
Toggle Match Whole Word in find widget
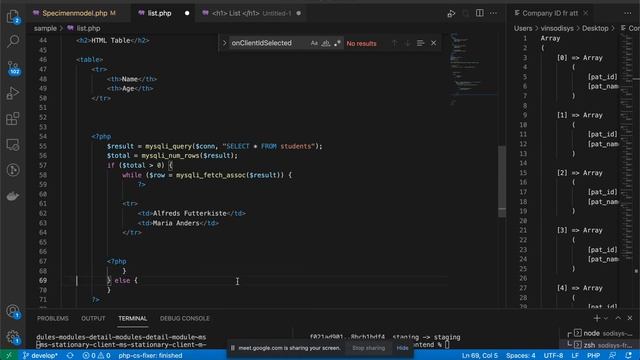325,43
